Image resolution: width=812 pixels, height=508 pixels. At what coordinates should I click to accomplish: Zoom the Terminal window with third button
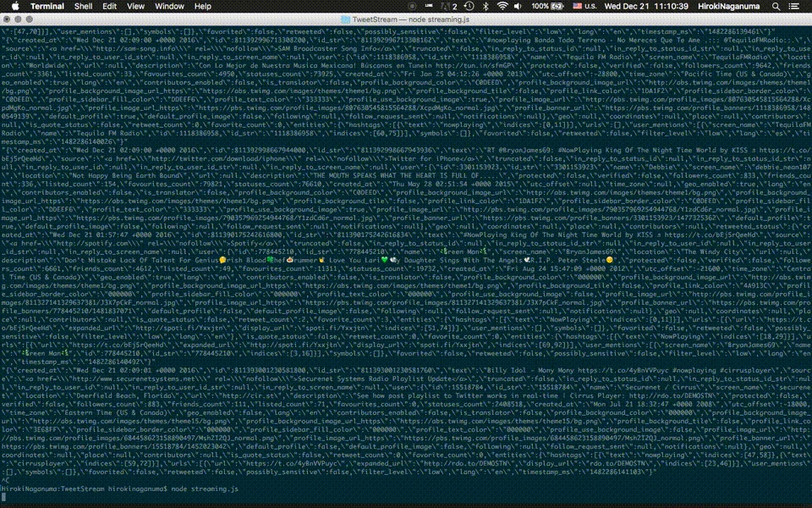point(30,19)
